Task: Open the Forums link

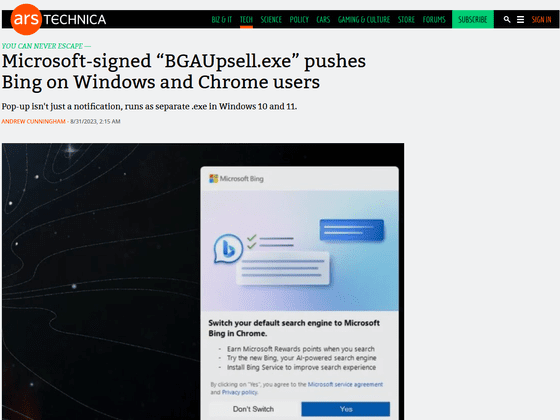Action: point(434,19)
